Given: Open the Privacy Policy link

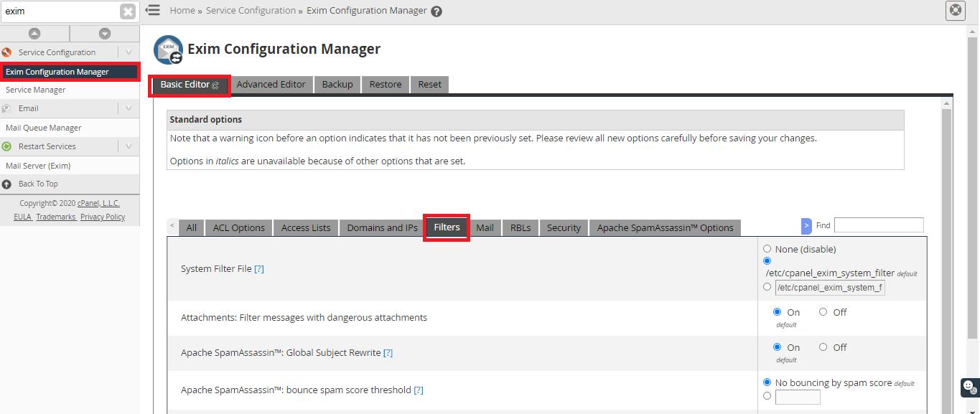Looking at the screenshot, I should pyautogui.click(x=103, y=217).
